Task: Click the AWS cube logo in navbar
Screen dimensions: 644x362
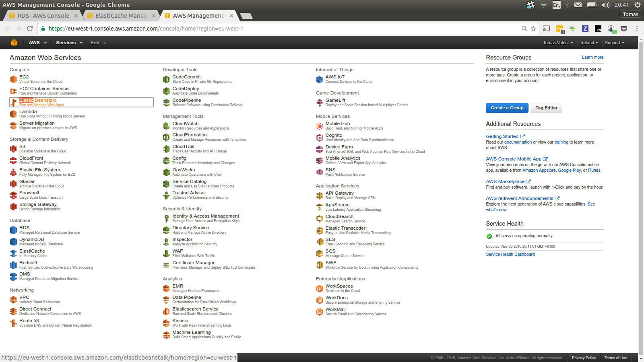Action: (x=14, y=43)
